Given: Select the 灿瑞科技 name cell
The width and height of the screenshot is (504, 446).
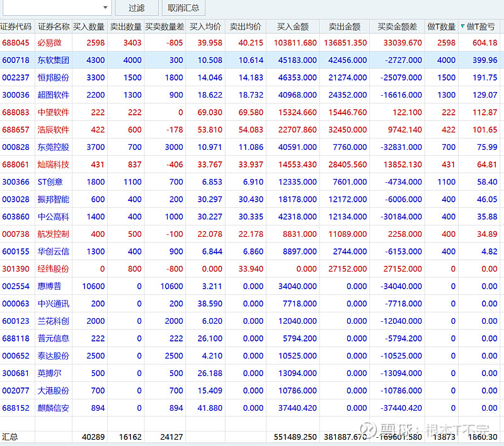Looking at the screenshot, I should 54,164.
